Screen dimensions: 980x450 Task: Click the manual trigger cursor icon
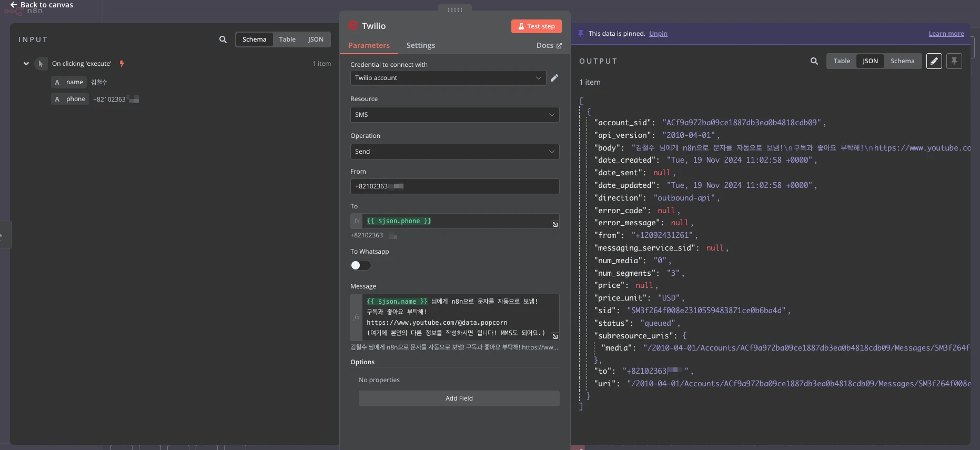[x=41, y=64]
